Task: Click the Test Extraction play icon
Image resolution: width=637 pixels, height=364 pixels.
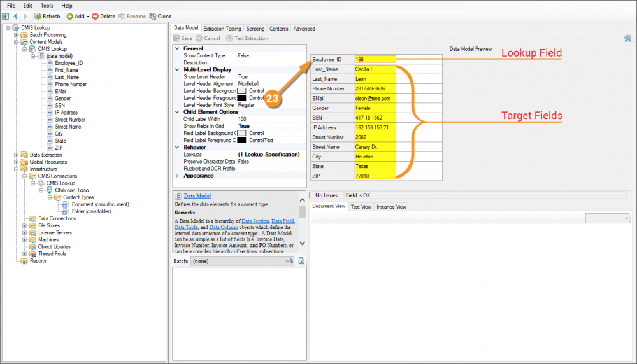Action: [x=229, y=38]
